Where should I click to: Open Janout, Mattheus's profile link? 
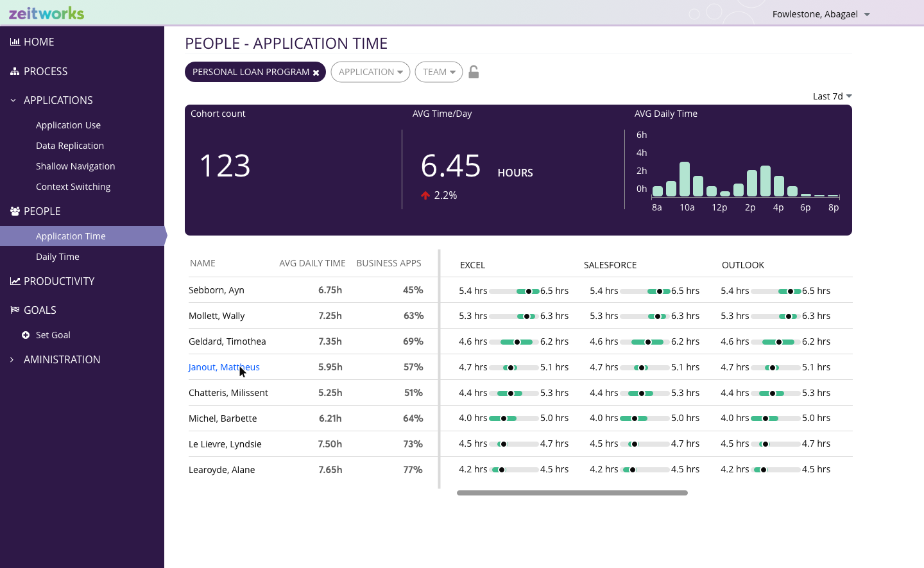pyautogui.click(x=224, y=367)
